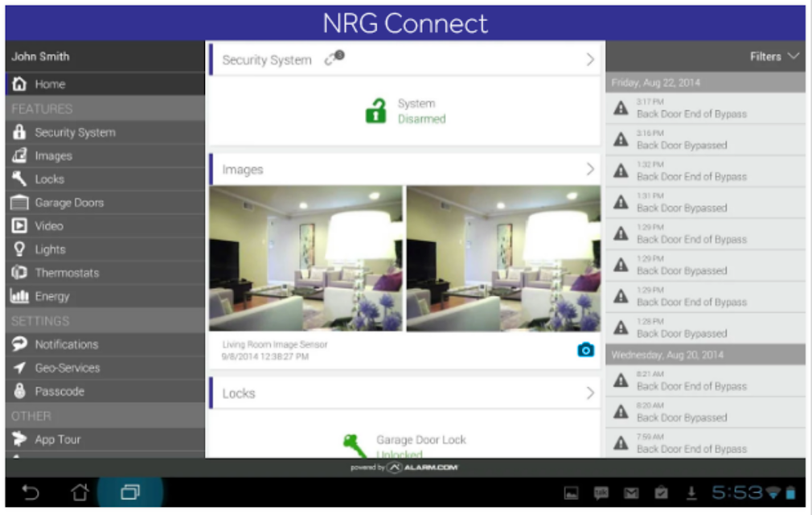Tap the Android recent apps button

[x=130, y=492]
